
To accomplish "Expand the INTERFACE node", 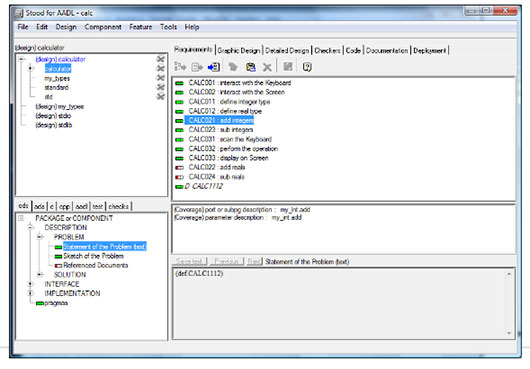I will pyautogui.click(x=30, y=284).
